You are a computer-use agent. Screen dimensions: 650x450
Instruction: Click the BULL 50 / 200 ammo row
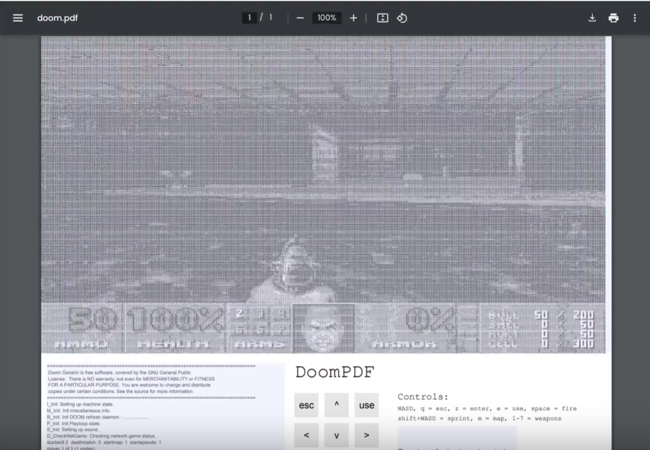click(541, 315)
